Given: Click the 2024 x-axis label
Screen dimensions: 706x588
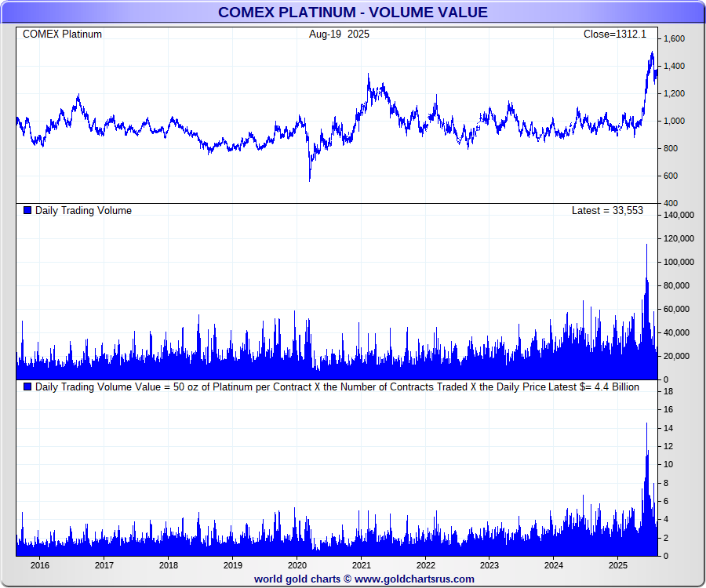Looking at the screenshot, I should [554, 565].
